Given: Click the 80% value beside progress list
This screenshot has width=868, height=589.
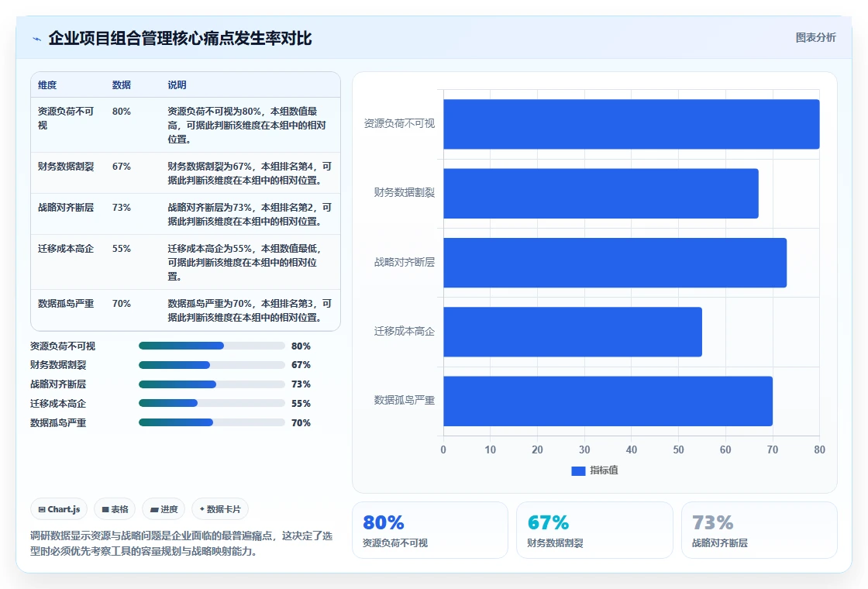Looking at the screenshot, I should click(301, 346).
